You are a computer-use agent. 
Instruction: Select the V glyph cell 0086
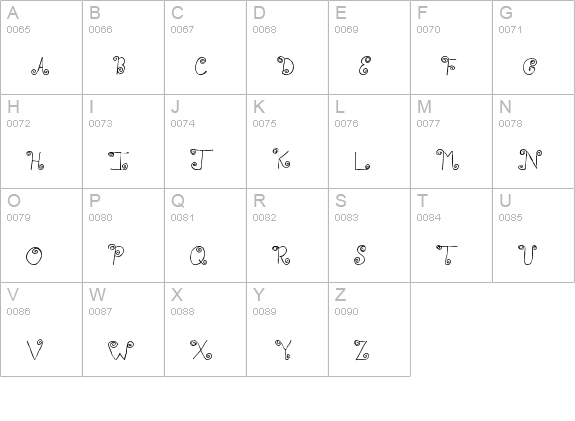(41, 329)
